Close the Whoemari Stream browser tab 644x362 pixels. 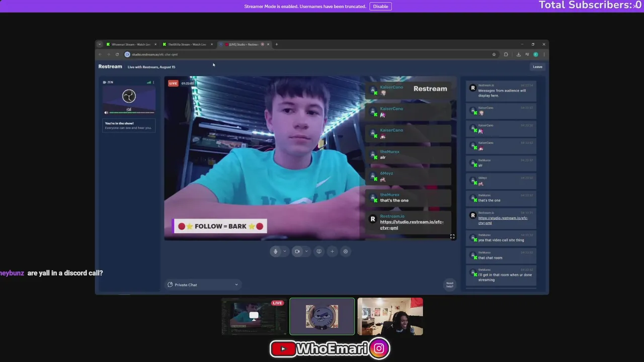[x=155, y=44]
